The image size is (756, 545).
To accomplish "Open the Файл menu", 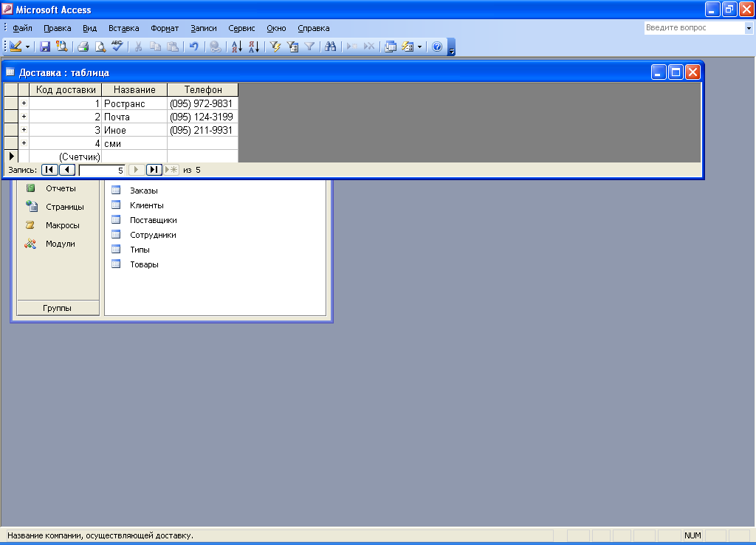I will pyautogui.click(x=22, y=28).
